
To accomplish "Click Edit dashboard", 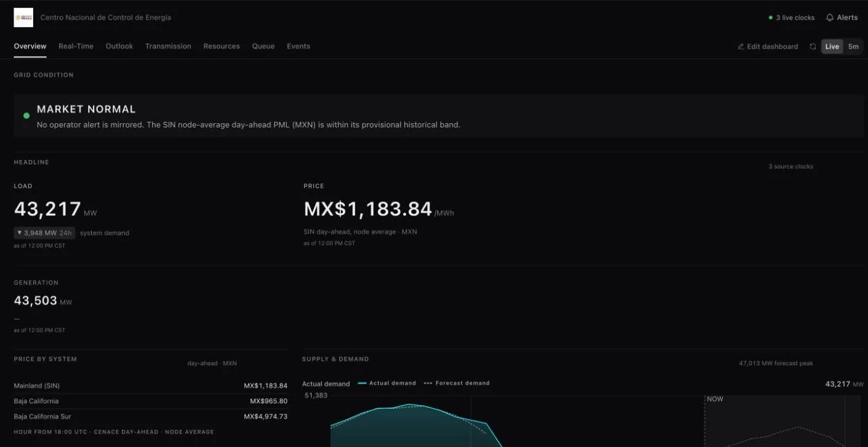I will click(768, 47).
